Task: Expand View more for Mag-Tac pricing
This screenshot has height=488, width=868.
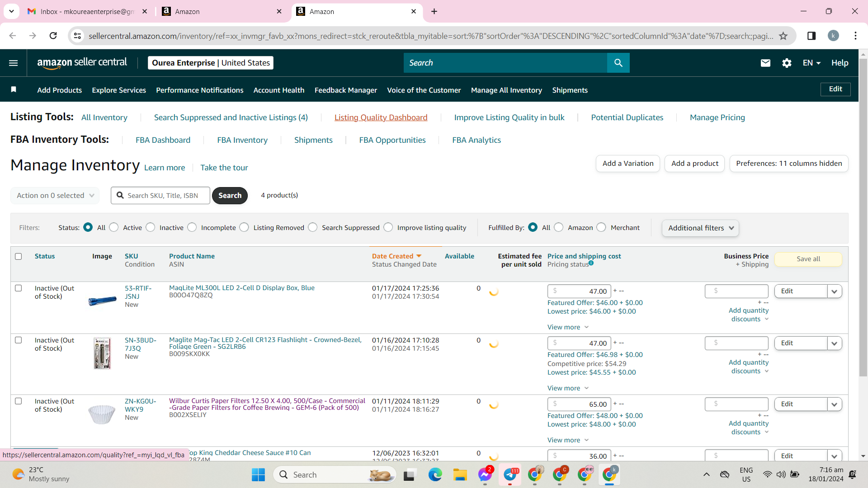Action: pyautogui.click(x=568, y=388)
